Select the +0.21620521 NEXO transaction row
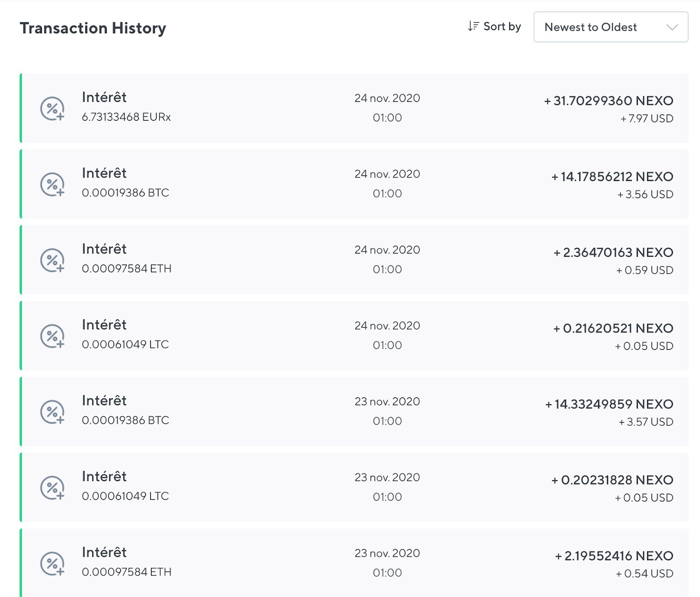 click(x=354, y=335)
